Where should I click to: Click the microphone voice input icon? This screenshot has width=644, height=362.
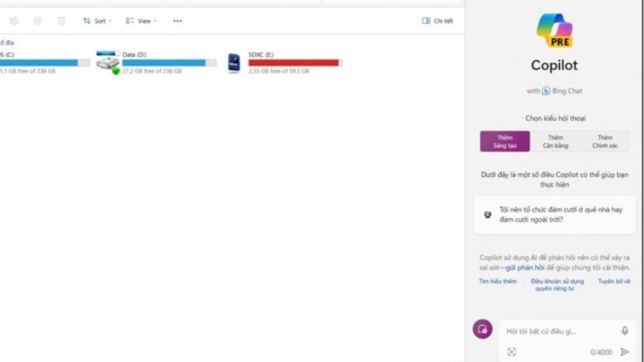tap(625, 331)
